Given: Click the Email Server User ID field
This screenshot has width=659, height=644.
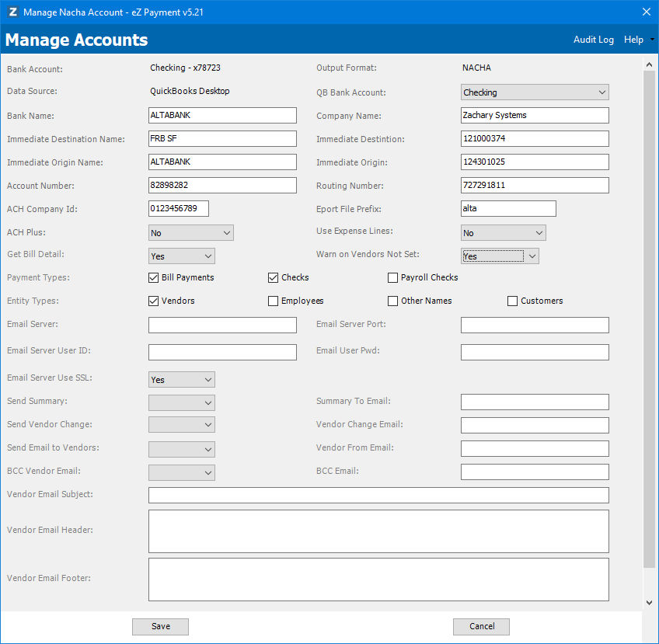Looking at the screenshot, I should click(222, 353).
